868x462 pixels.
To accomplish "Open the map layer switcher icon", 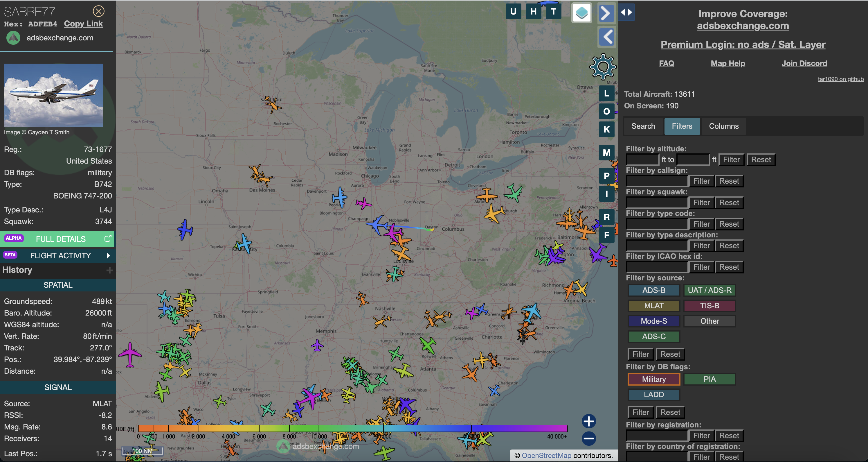I will [581, 13].
